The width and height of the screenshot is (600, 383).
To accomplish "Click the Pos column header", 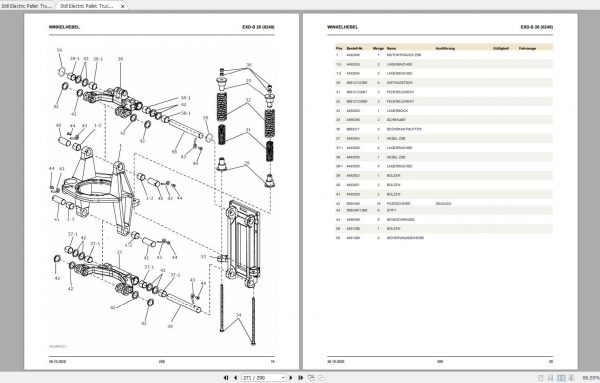I will (x=339, y=49).
